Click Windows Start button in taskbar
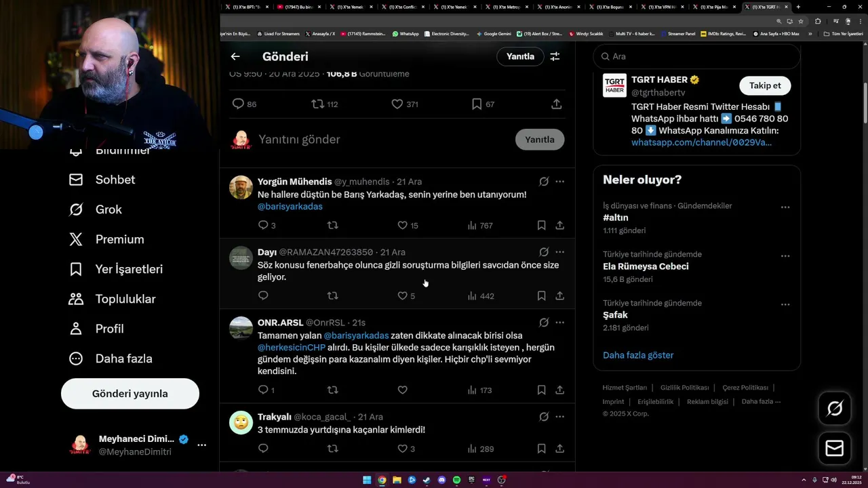 click(x=367, y=480)
